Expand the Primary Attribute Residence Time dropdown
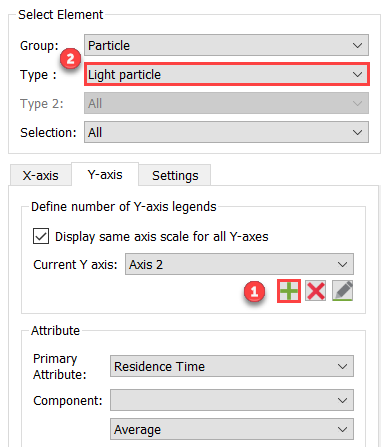 tap(232, 366)
